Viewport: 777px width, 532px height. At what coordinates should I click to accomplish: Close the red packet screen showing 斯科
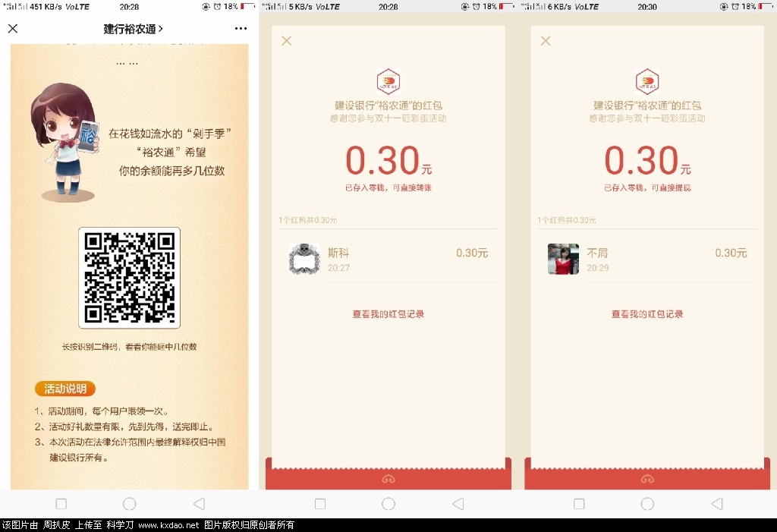[x=286, y=41]
